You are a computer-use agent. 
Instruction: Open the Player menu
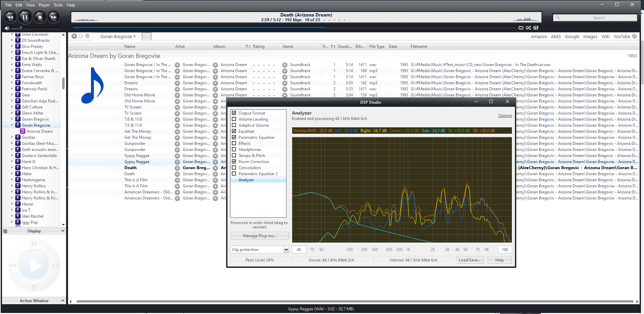[44, 5]
